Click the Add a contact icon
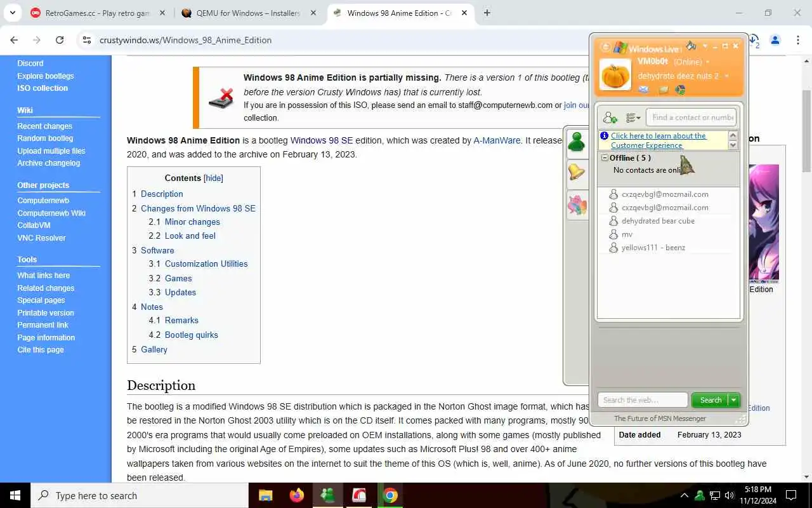812x508 pixels. tap(610, 117)
